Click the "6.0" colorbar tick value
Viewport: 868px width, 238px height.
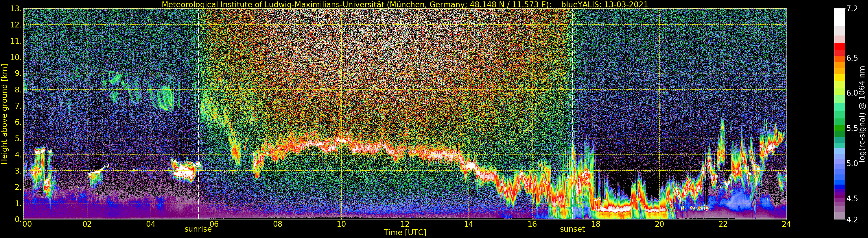(x=852, y=93)
